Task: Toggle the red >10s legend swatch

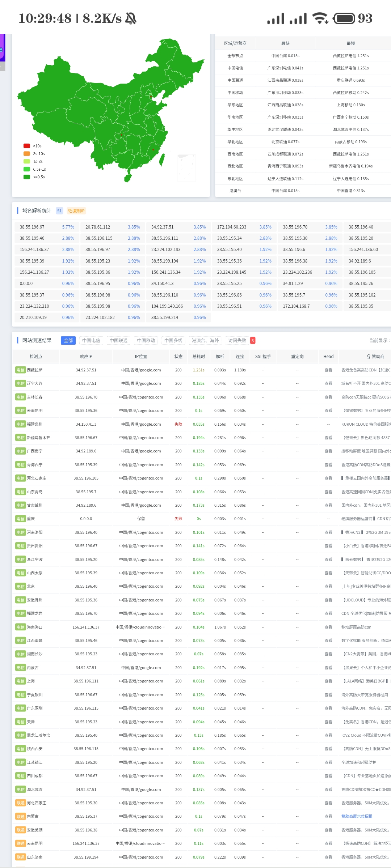Action: (26, 146)
